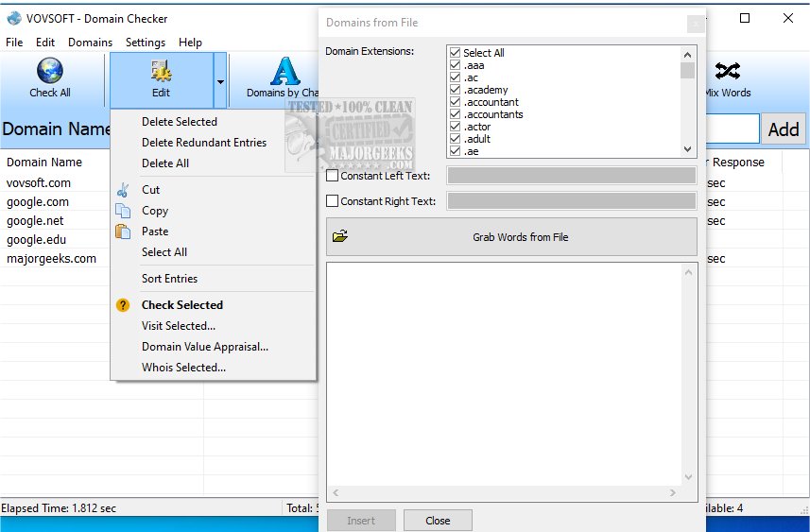810x532 pixels.
Task: Click the Constant Right Text input field
Action: point(571,201)
